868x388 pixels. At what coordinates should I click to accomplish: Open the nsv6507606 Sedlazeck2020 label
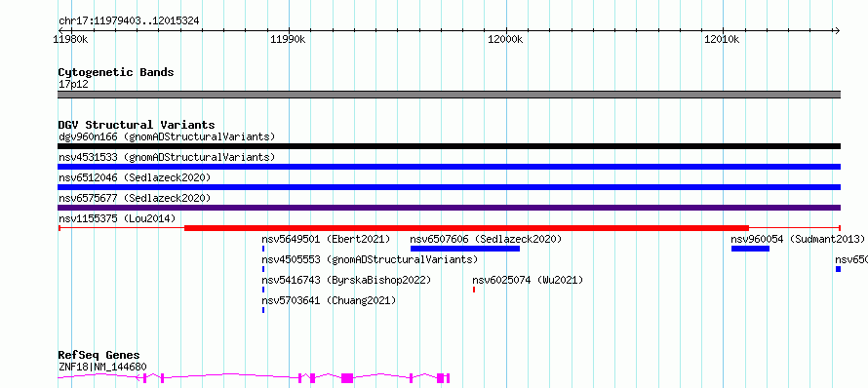coord(486,239)
